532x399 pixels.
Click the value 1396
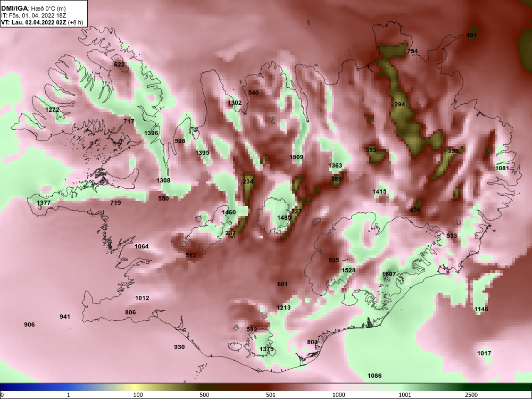coord(151,134)
